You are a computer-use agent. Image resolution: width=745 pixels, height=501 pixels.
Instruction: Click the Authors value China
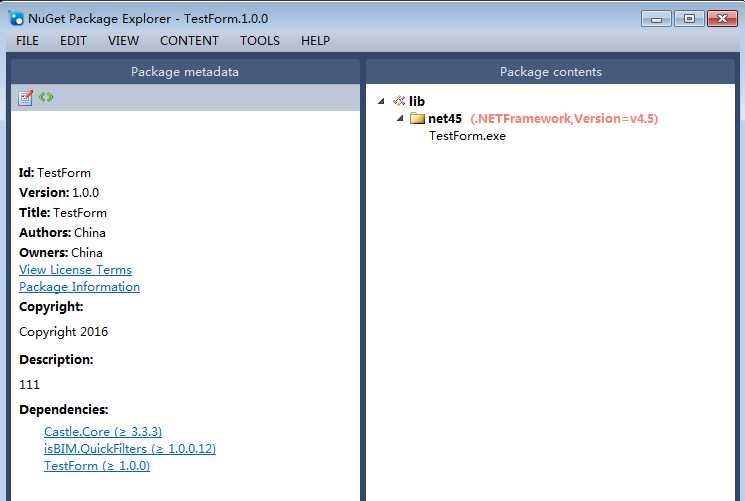[x=90, y=233]
